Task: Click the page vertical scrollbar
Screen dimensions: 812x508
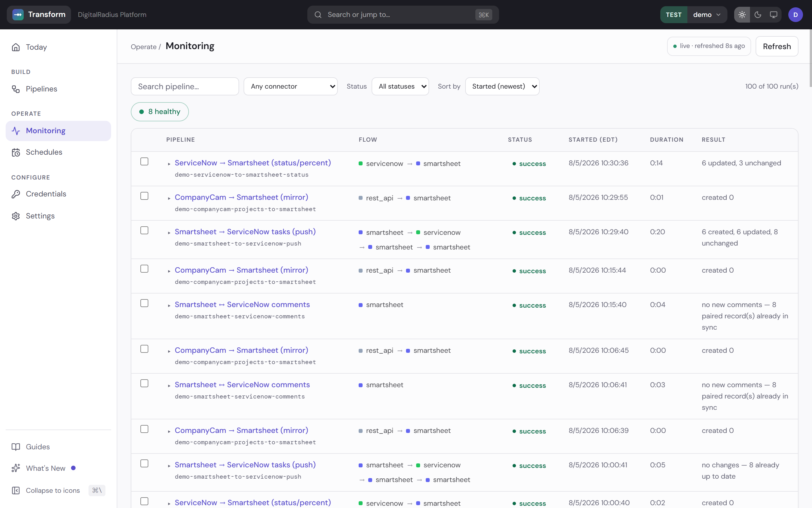Action: click(810, 59)
